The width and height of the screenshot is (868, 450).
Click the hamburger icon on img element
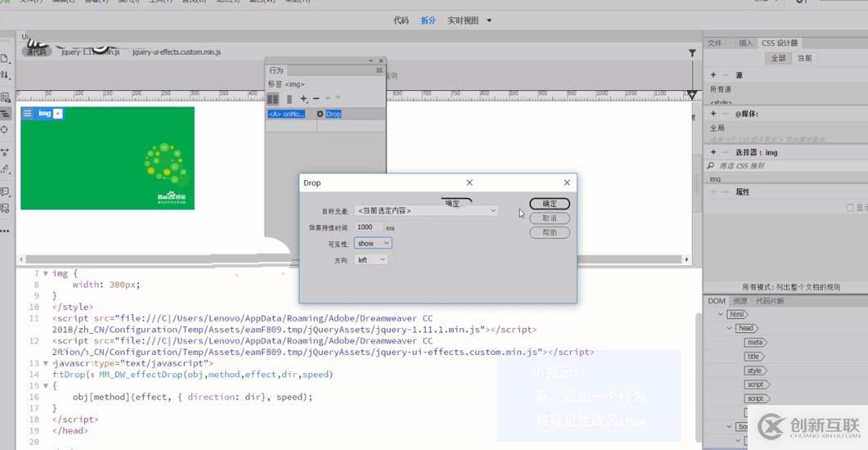(x=28, y=113)
